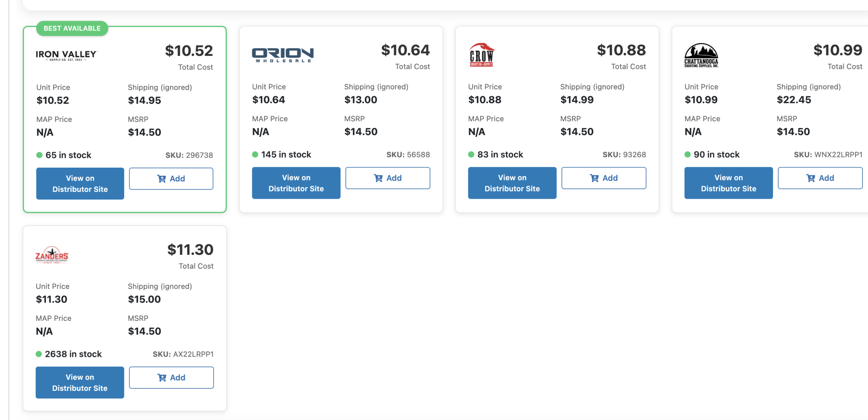Click the Best Available badge

pyautogui.click(x=72, y=28)
